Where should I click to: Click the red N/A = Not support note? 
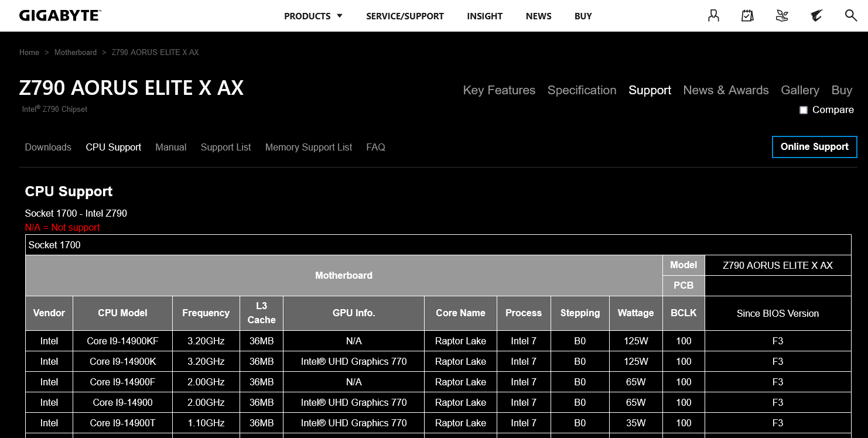[62, 227]
